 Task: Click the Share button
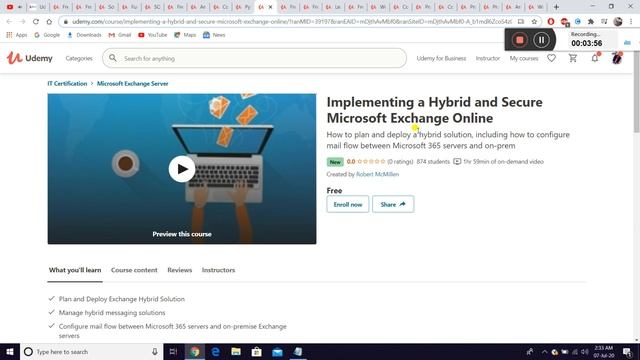393,204
